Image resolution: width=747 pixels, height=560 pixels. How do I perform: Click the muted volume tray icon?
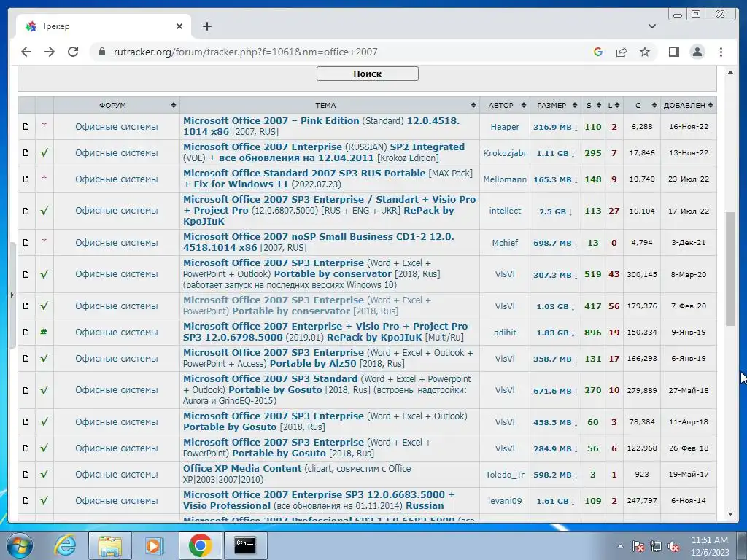(x=673, y=546)
